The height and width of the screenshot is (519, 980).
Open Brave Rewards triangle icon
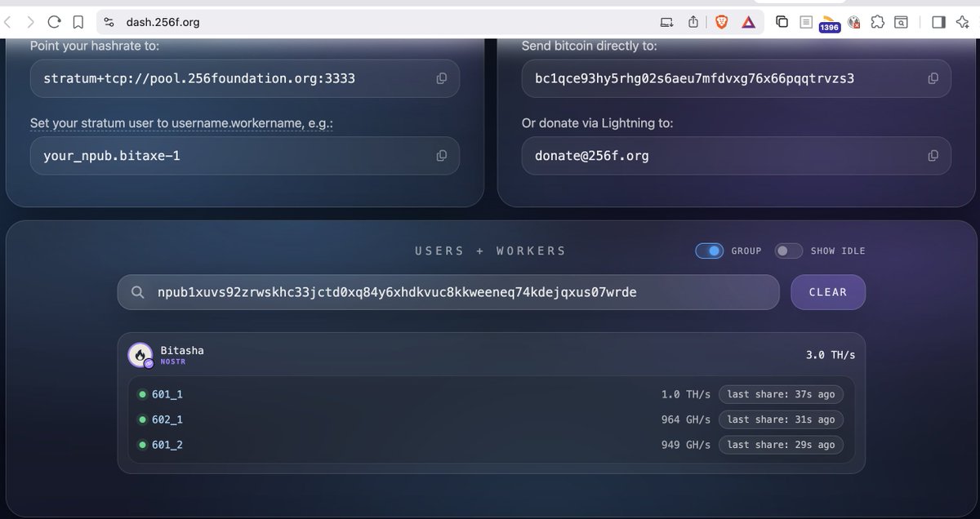(748, 22)
